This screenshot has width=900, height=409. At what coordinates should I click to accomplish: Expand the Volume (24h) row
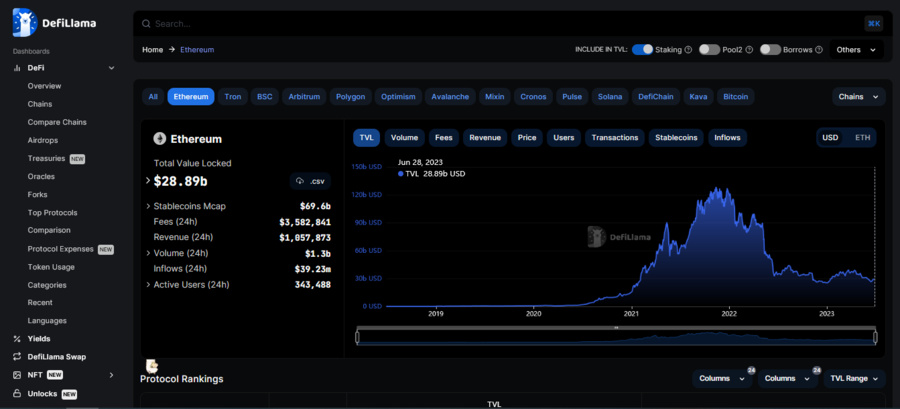point(148,253)
